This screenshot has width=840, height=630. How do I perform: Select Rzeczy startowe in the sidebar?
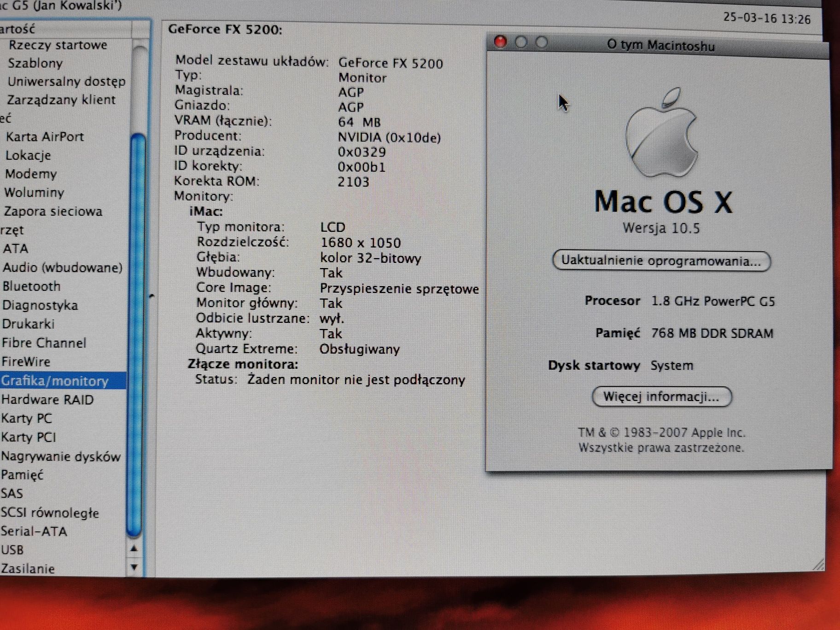click(58, 45)
